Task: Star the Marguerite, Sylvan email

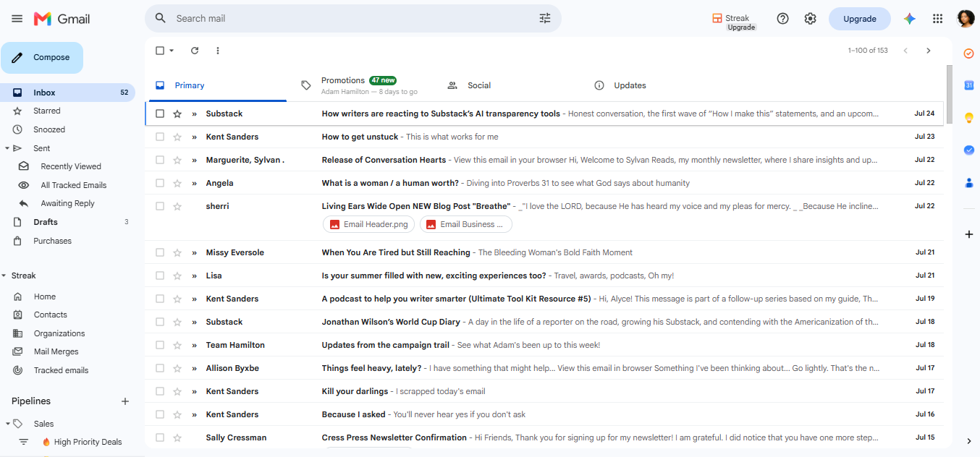Action: 177,160
